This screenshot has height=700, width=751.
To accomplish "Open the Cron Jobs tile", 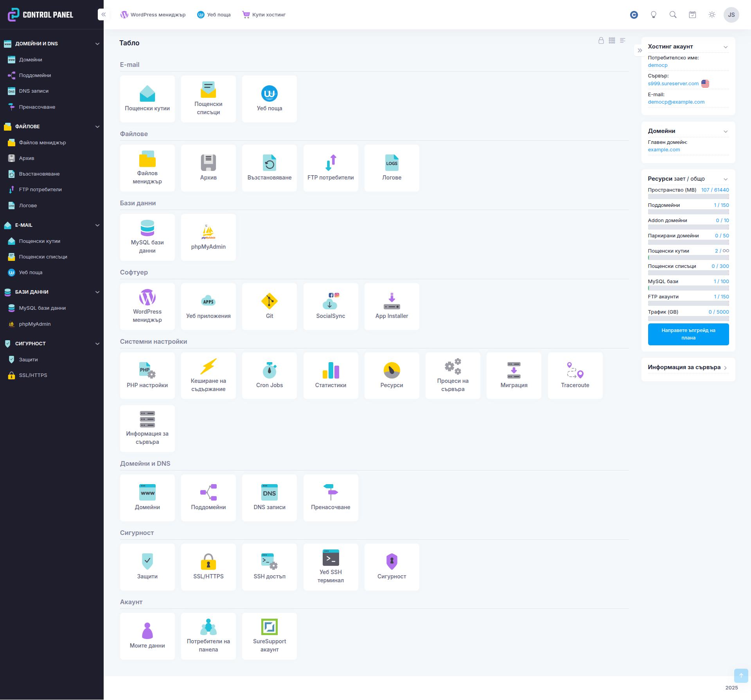I will point(269,376).
